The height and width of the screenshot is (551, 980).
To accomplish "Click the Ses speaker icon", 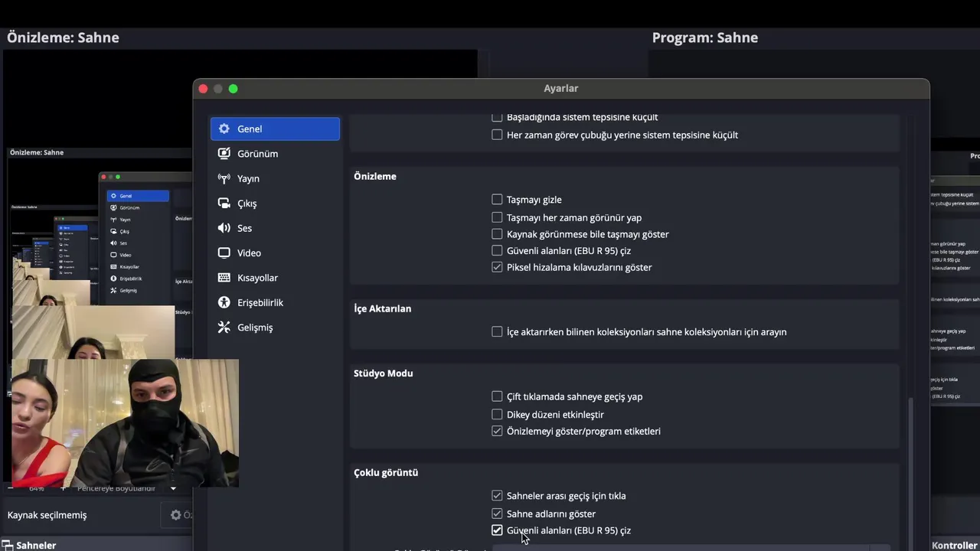I will [x=224, y=228].
